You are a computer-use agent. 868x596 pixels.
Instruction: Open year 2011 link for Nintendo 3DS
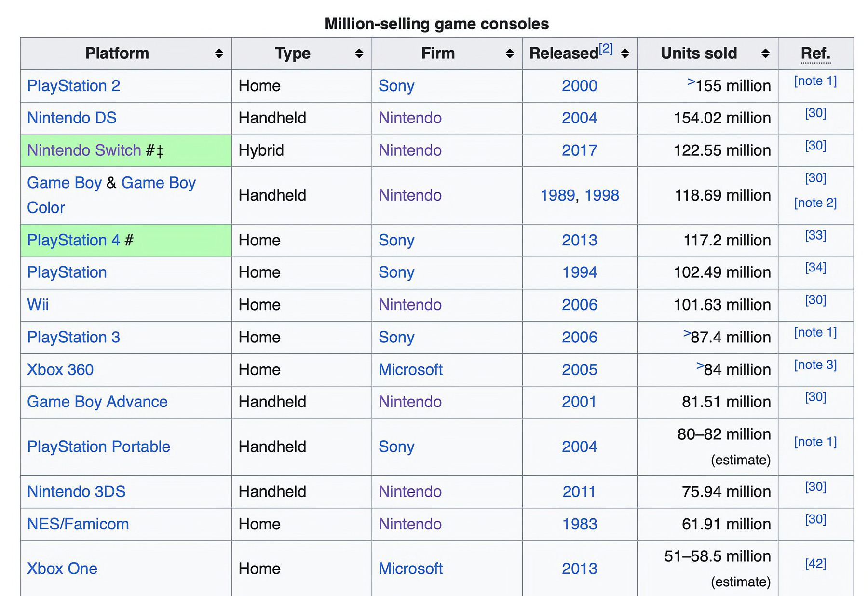579,492
